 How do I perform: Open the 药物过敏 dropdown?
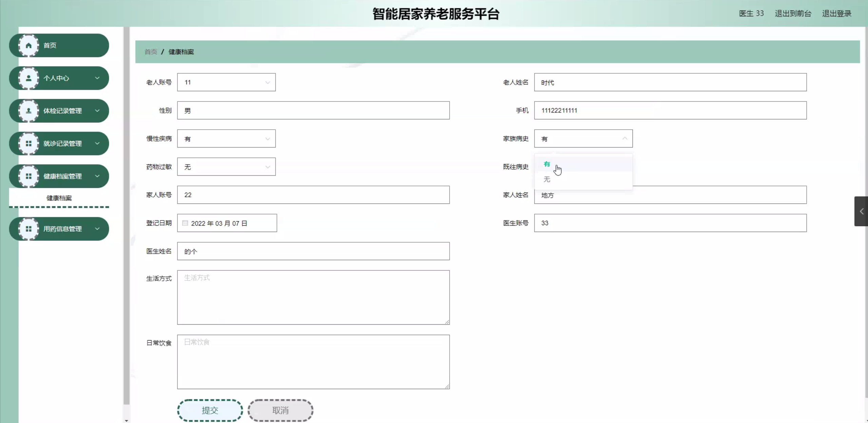click(226, 167)
